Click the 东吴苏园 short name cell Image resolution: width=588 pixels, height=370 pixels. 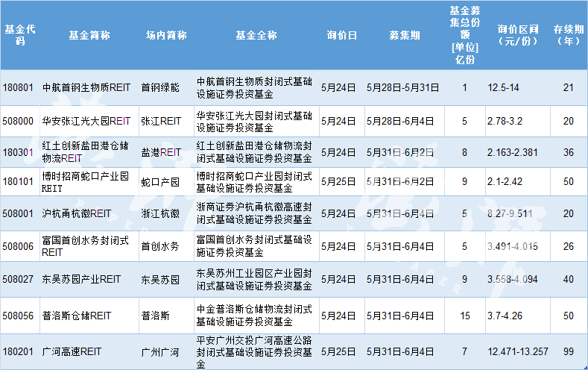(160, 280)
